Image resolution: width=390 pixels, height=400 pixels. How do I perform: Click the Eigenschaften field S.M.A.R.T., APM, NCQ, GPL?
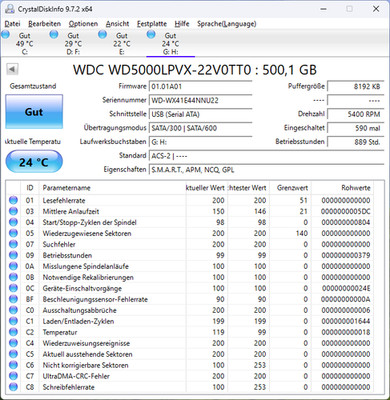pos(266,170)
